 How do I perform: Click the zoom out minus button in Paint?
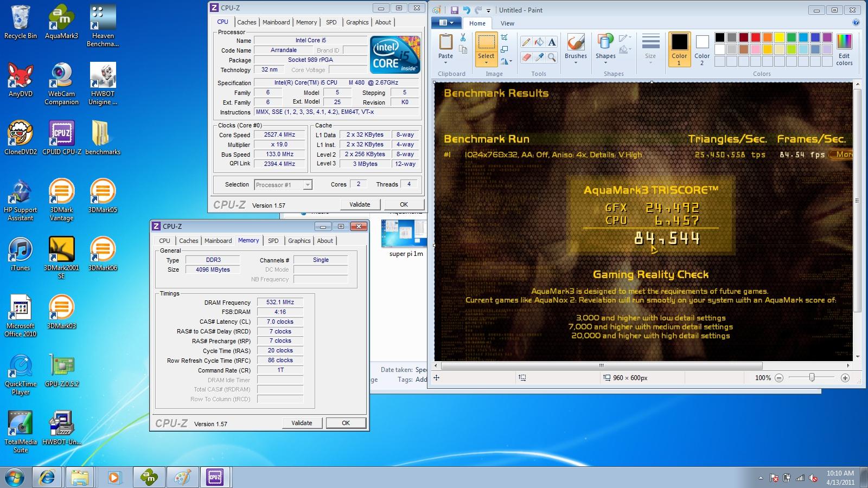click(779, 378)
